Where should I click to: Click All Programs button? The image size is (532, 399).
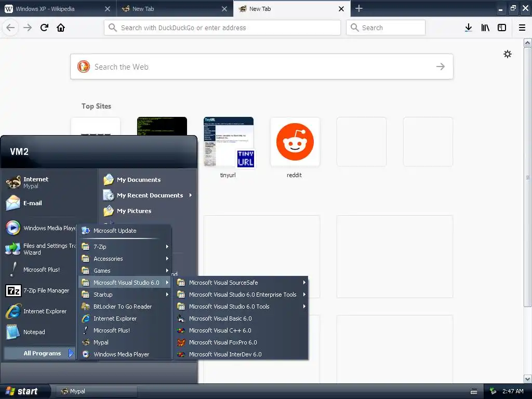coord(39,353)
